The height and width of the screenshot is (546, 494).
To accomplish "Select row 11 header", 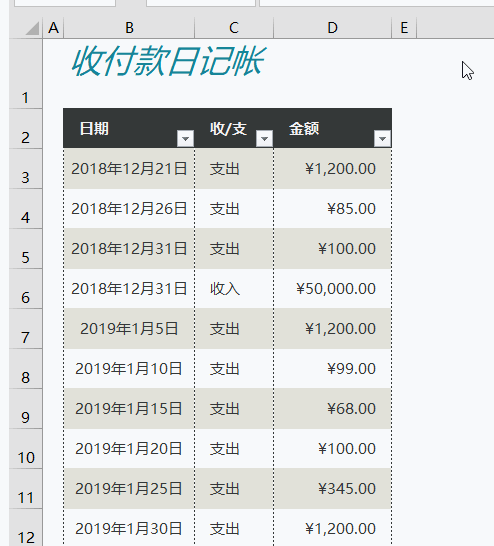I will click(25, 489).
